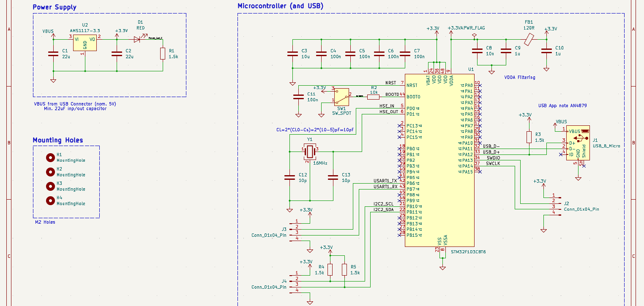Screen dimensions: 644x306
Task: Click the 'VBUS from USB Connector' note
Action: (x=75, y=104)
